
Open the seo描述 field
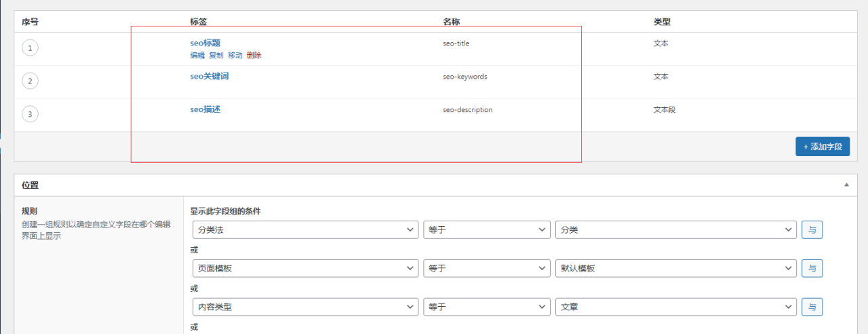click(x=205, y=109)
